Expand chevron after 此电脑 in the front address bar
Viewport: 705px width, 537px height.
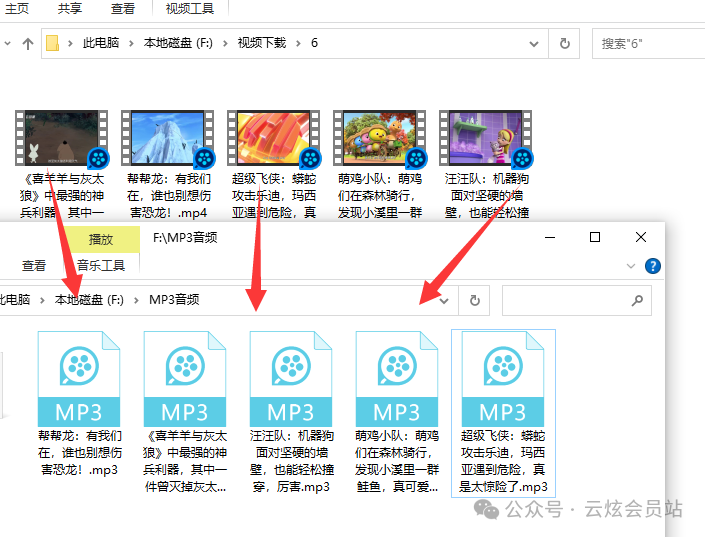(x=42, y=300)
